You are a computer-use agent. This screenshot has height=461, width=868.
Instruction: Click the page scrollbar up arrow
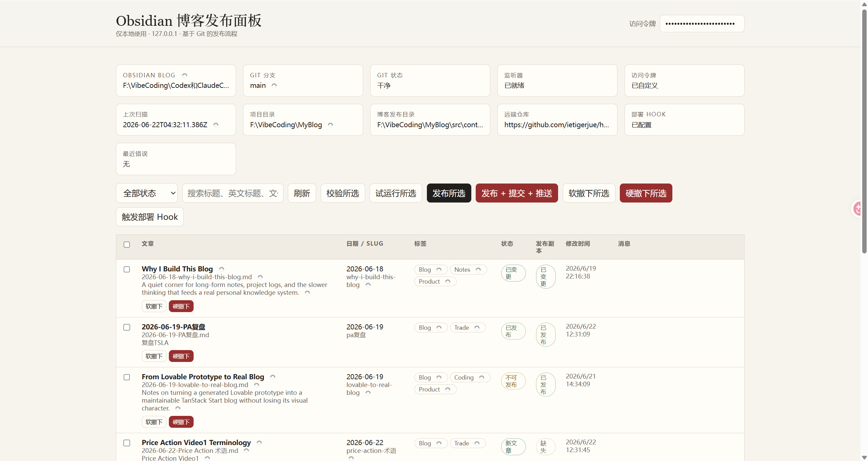(x=864, y=4)
